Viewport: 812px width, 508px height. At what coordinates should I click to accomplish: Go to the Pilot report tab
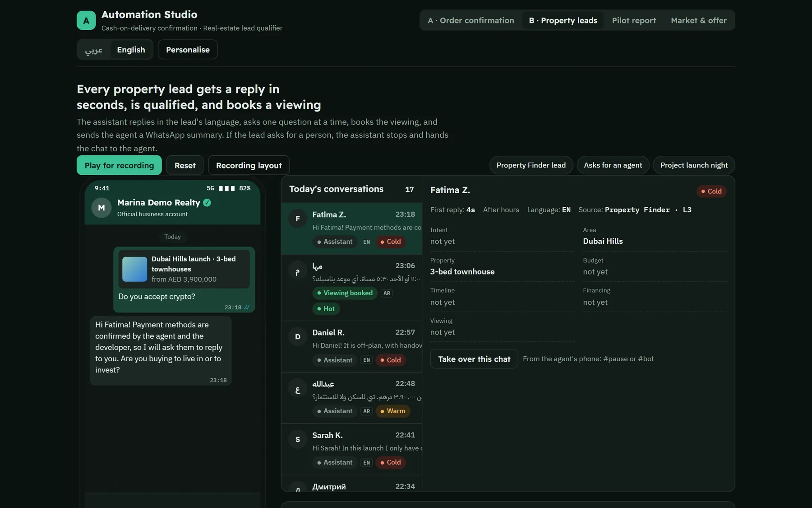pyautogui.click(x=634, y=20)
